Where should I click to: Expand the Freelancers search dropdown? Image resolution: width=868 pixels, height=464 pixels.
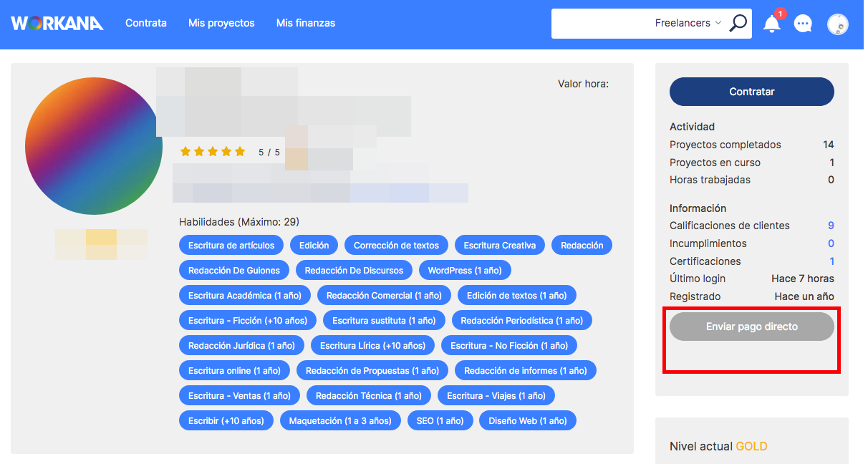pos(688,23)
